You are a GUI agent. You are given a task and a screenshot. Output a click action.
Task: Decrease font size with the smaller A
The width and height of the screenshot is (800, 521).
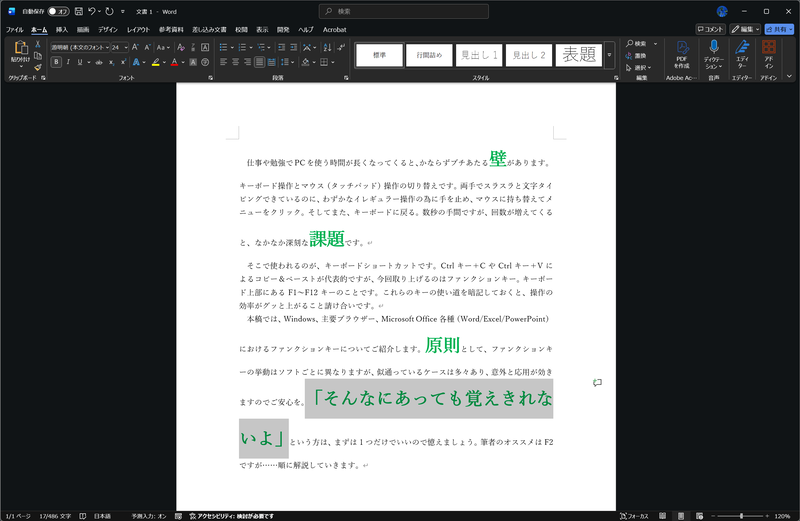[147, 47]
